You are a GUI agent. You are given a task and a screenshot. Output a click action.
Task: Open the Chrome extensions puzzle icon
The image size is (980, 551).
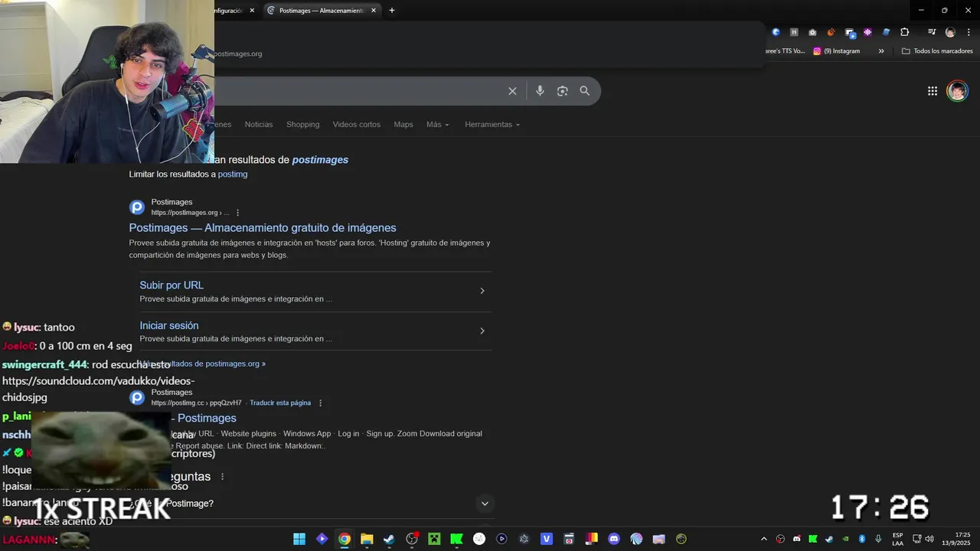tap(905, 32)
